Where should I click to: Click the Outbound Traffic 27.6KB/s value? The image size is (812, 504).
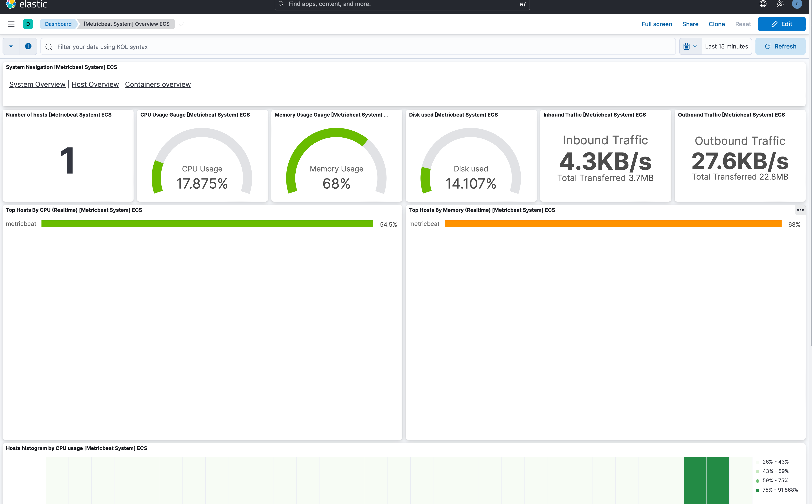(x=740, y=161)
